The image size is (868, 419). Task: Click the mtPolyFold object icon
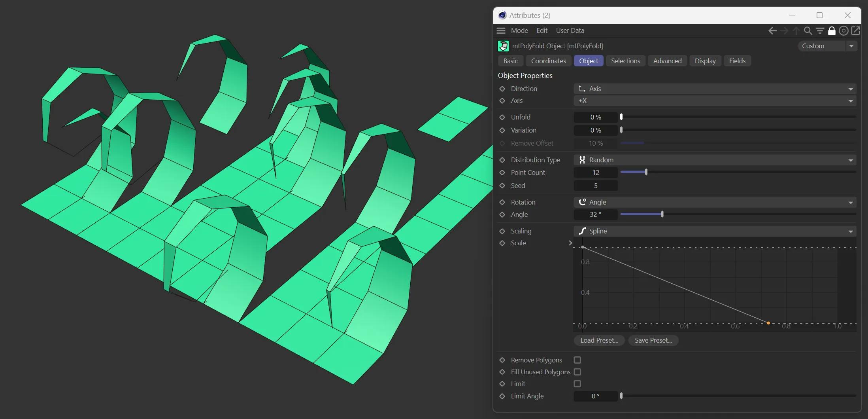click(x=503, y=46)
